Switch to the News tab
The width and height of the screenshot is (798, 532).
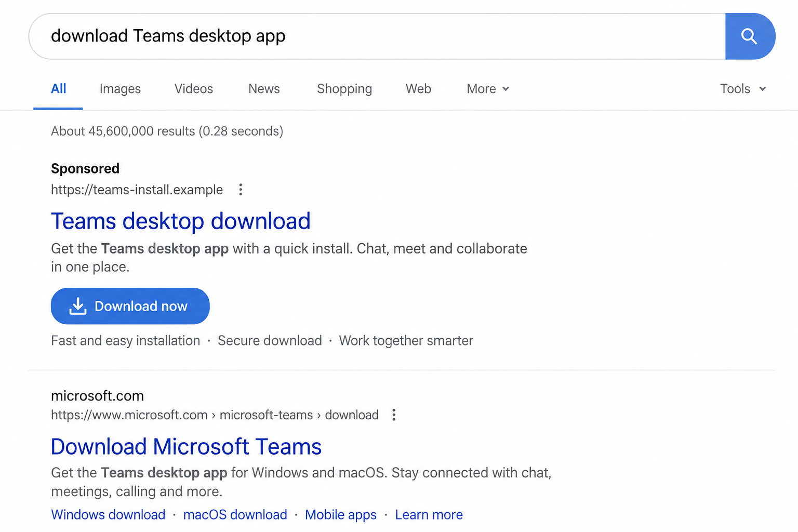click(x=264, y=89)
